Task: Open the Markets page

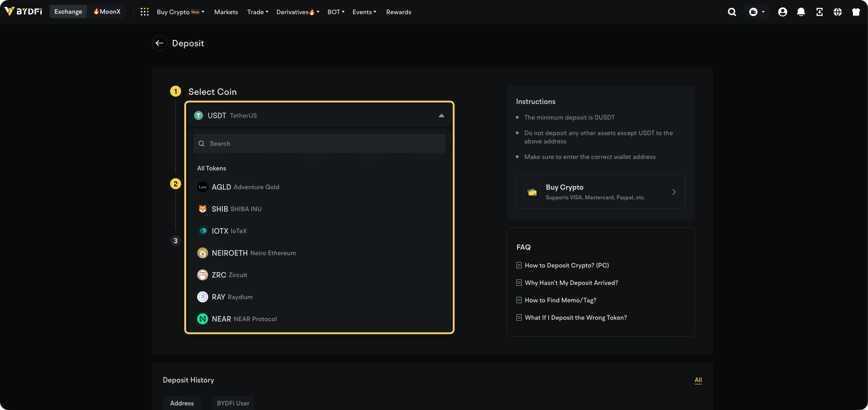Action: click(x=226, y=12)
